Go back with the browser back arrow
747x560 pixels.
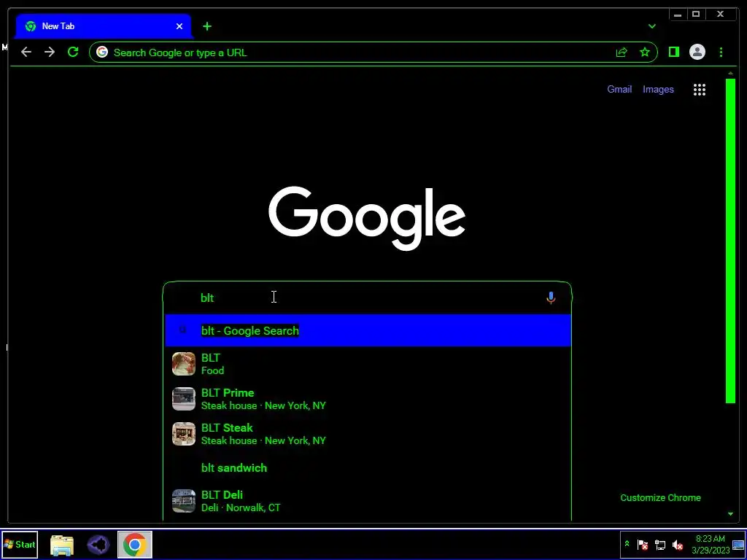(x=26, y=52)
